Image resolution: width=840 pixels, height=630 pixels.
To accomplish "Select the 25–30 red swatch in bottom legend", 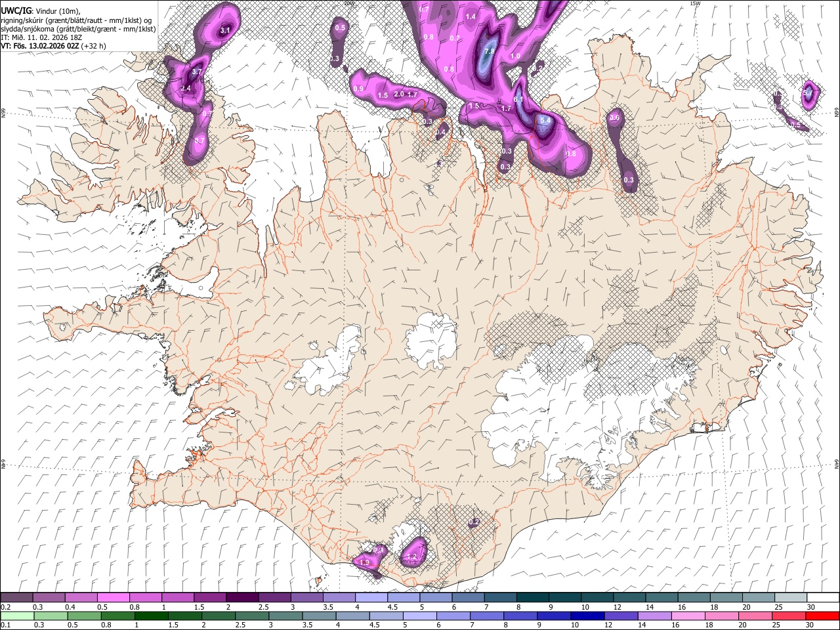I will pos(788,616).
